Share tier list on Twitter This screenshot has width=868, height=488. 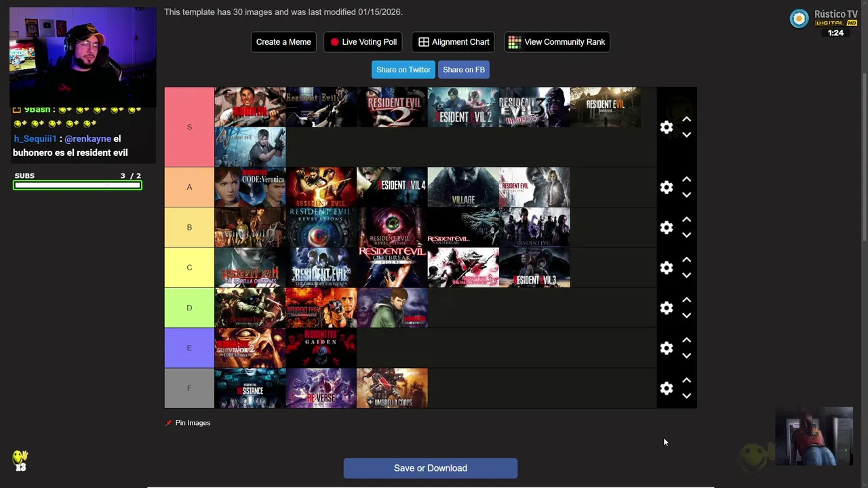click(x=403, y=70)
